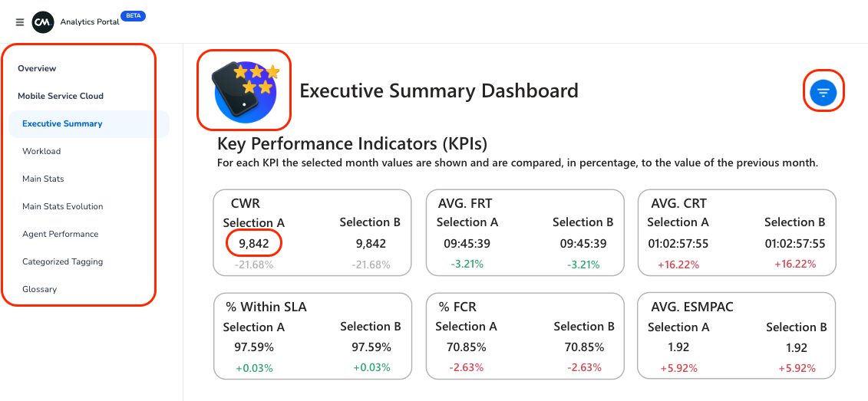Open Main Stats Evolution
868x401 pixels.
point(62,206)
